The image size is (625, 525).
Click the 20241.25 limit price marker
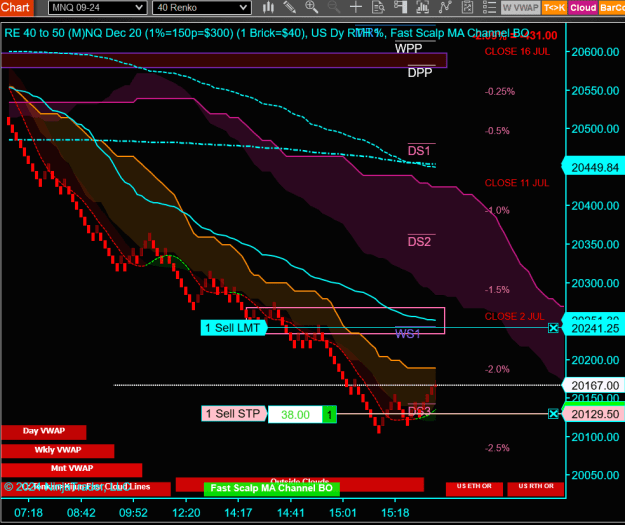[594, 328]
